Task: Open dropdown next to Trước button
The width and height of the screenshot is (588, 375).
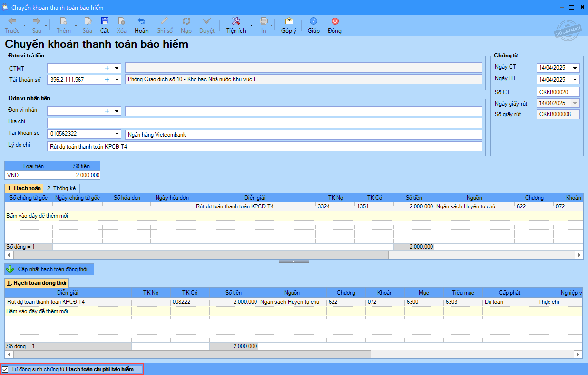Action: point(24,25)
